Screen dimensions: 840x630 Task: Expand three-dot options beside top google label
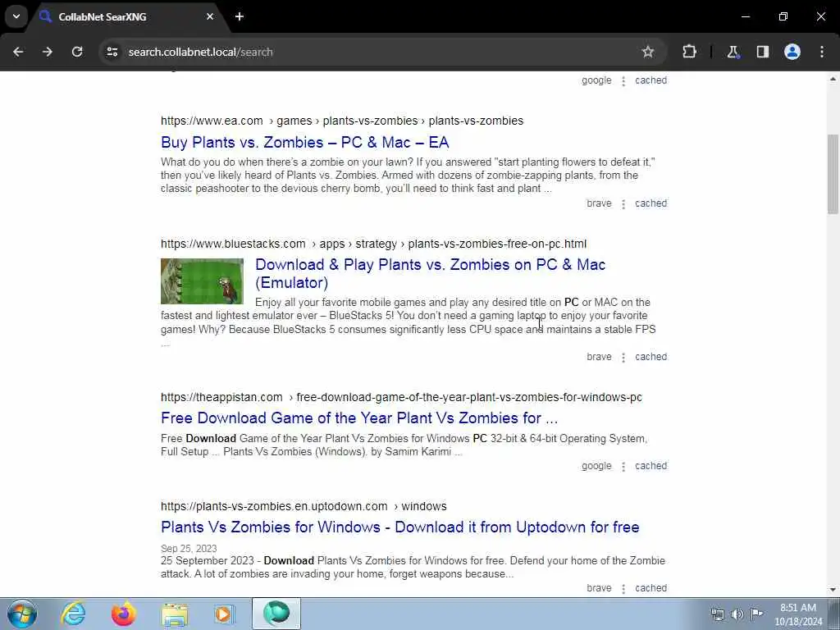(623, 81)
